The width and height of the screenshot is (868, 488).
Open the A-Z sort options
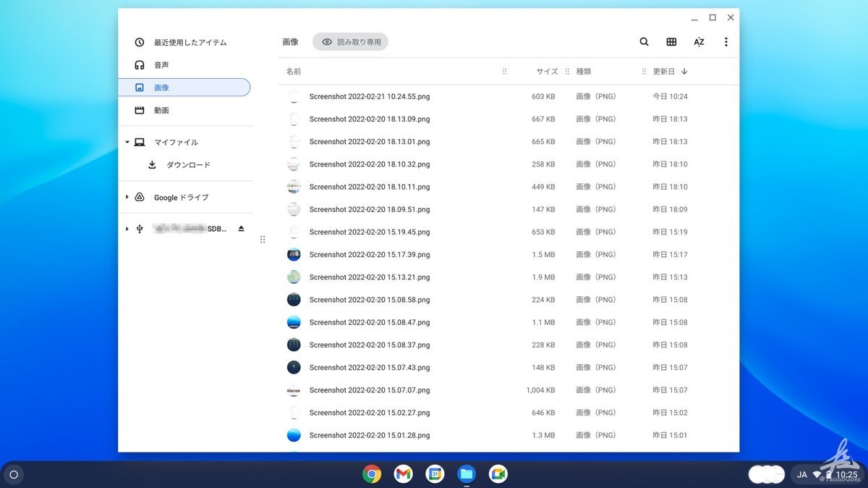click(x=699, y=41)
